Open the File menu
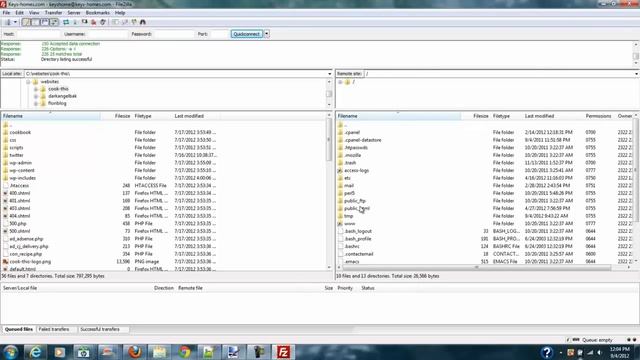 pos(6,13)
